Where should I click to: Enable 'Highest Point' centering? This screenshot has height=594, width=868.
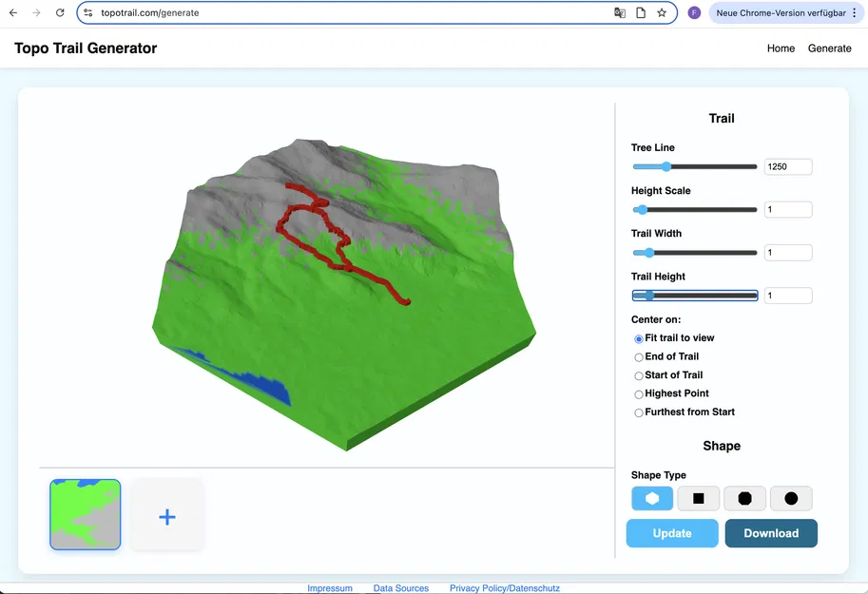639,393
